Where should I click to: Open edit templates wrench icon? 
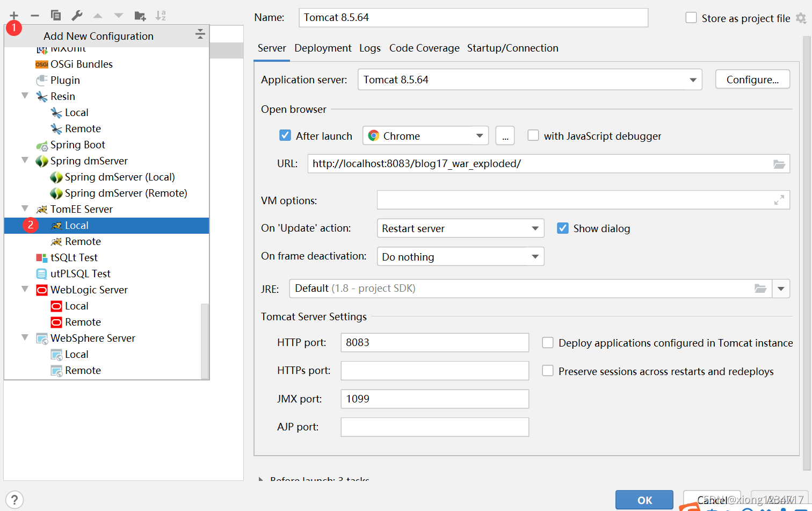click(77, 16)
